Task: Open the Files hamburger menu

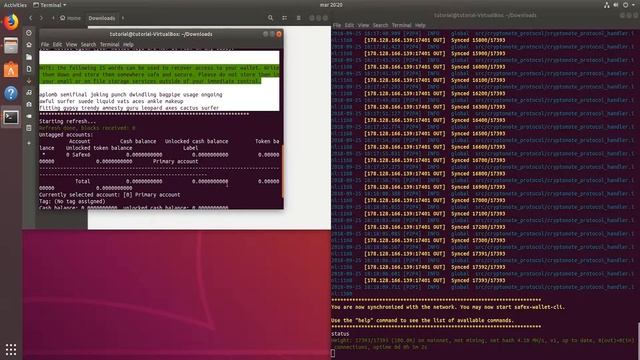Action: 299,18
